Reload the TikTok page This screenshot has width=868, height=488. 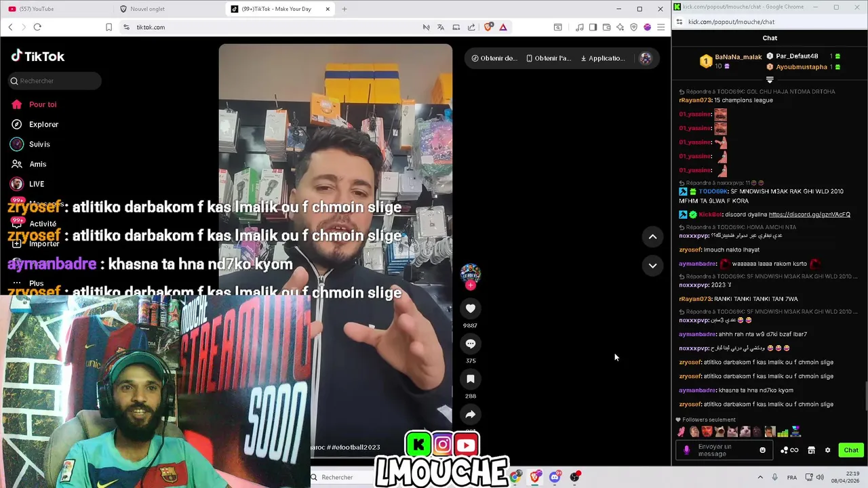point(37,27)
